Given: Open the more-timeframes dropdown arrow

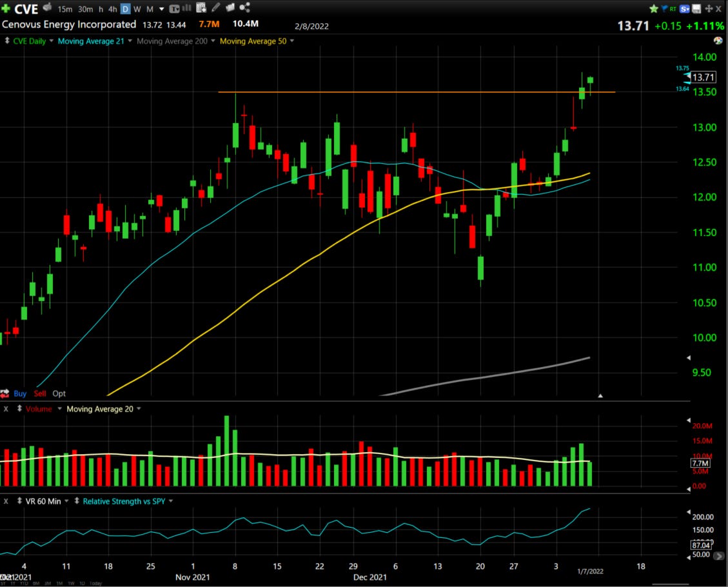Looking at the screenshot, I should [162, 9].
